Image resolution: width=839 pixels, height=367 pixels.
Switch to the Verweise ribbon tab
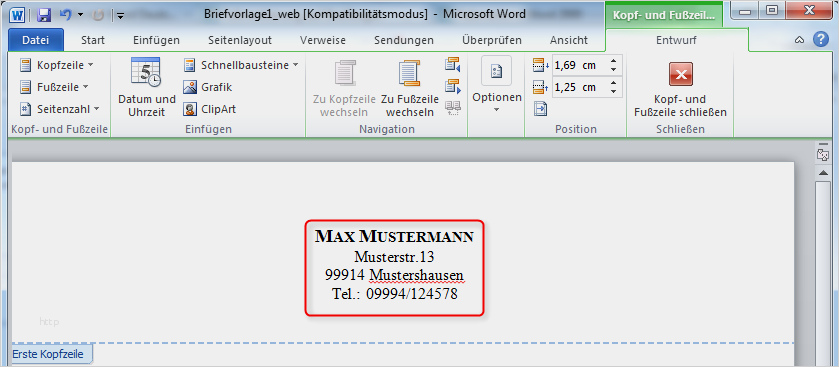(x=323, y=40)
